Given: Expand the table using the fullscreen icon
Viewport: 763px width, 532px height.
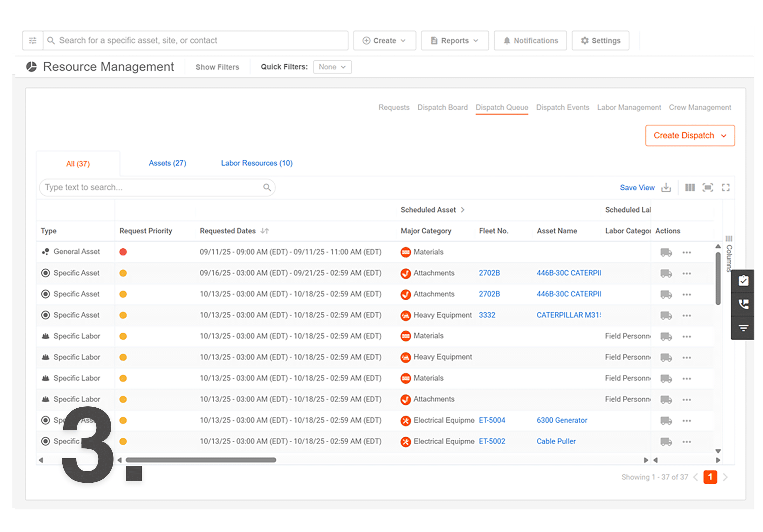Looking at the screenshot, I should (726, 188).
